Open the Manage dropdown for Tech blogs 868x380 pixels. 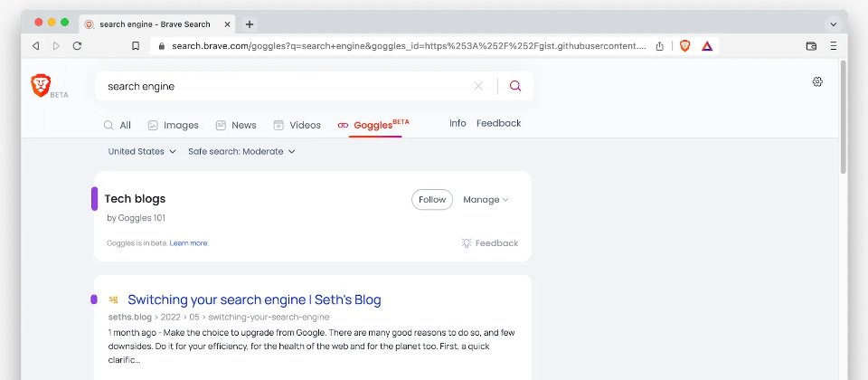(486, 200)
